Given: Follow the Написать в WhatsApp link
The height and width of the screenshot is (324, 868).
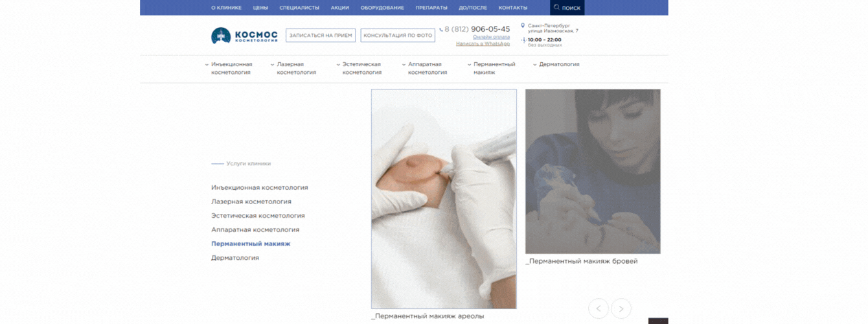Looking at the screenshot, I should (x=483, y=43).
